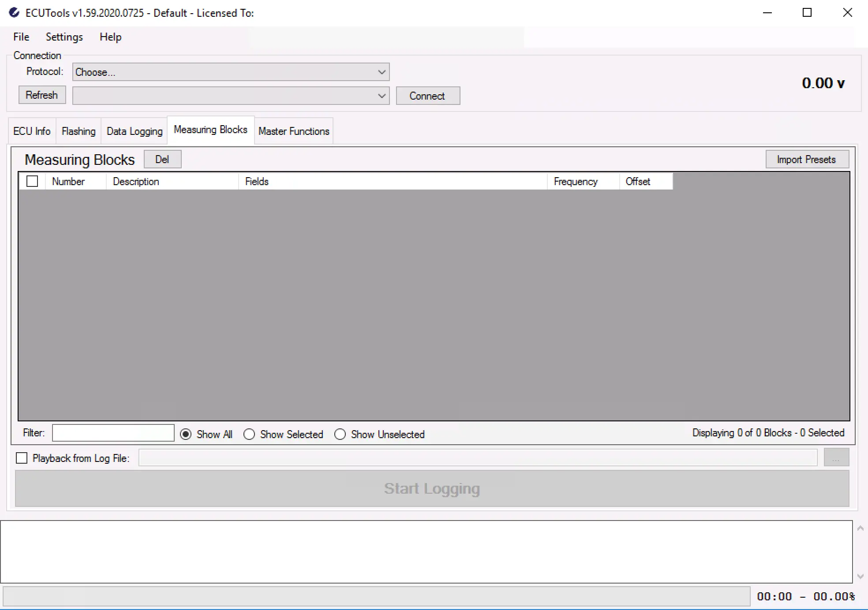Switch to the Master Functions tab
868x610 pixels.
294,131
